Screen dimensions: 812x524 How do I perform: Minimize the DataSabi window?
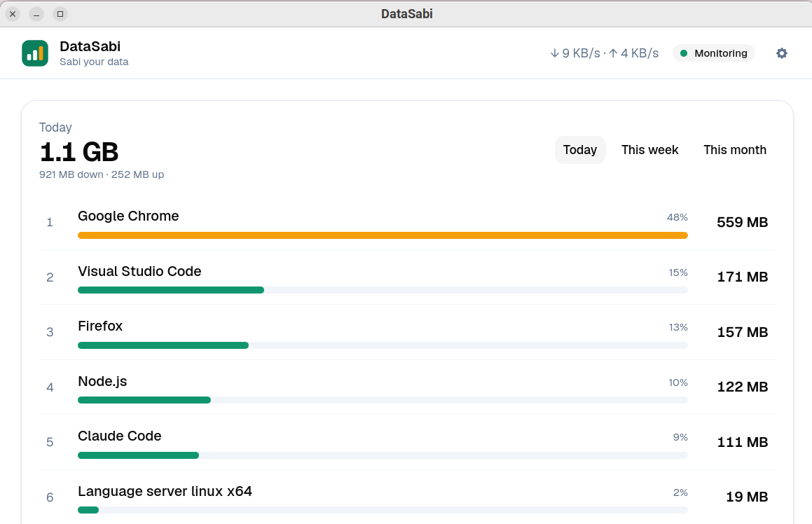[x=36, y=14]
